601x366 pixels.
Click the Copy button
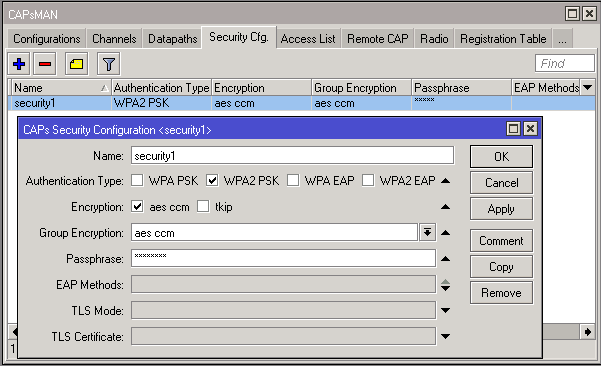click(501, 267)
